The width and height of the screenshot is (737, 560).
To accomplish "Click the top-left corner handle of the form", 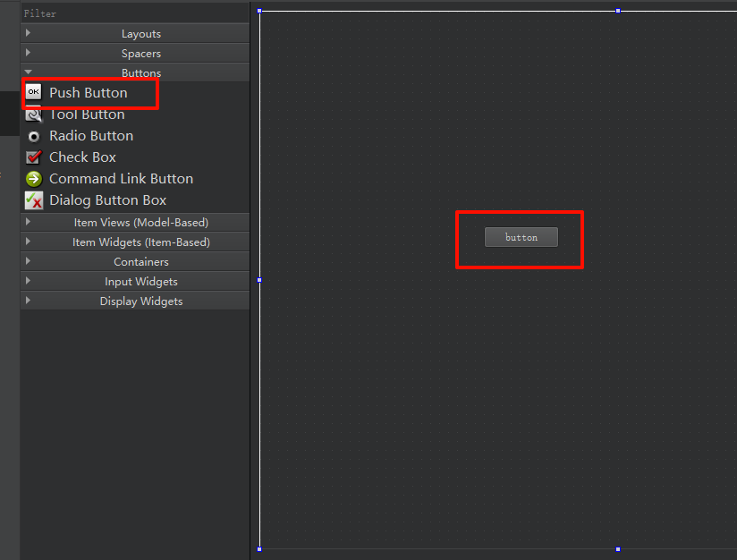I will tap(259, 12).
